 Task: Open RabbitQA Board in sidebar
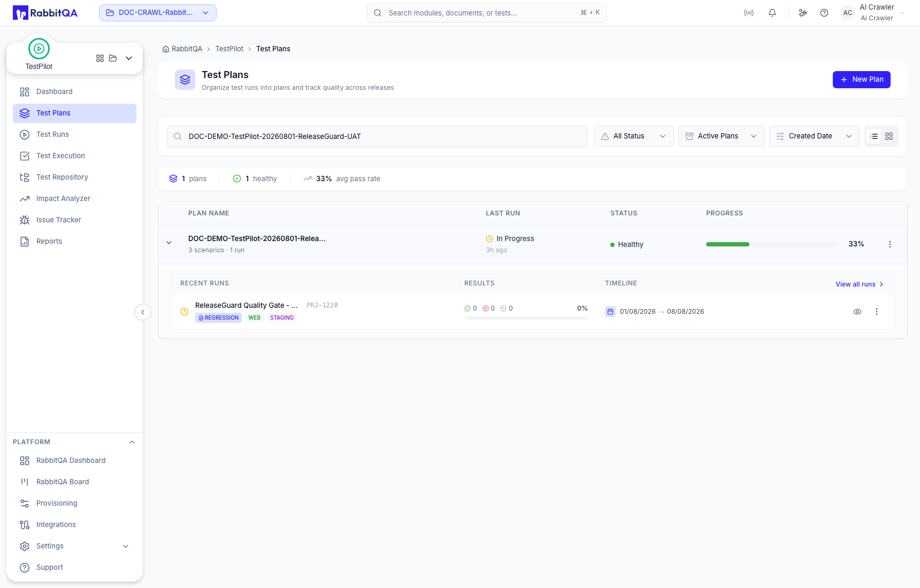click(x=74, y=482)
